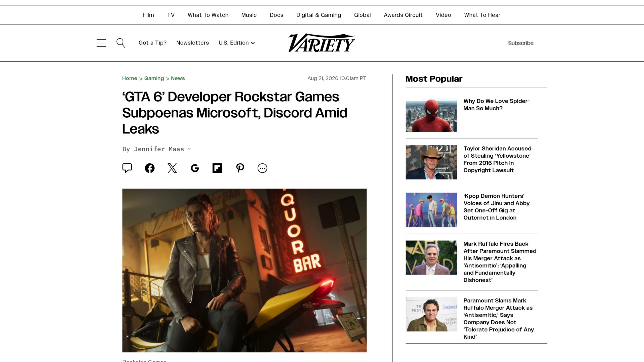Open the TV menu item

[171, 15]
